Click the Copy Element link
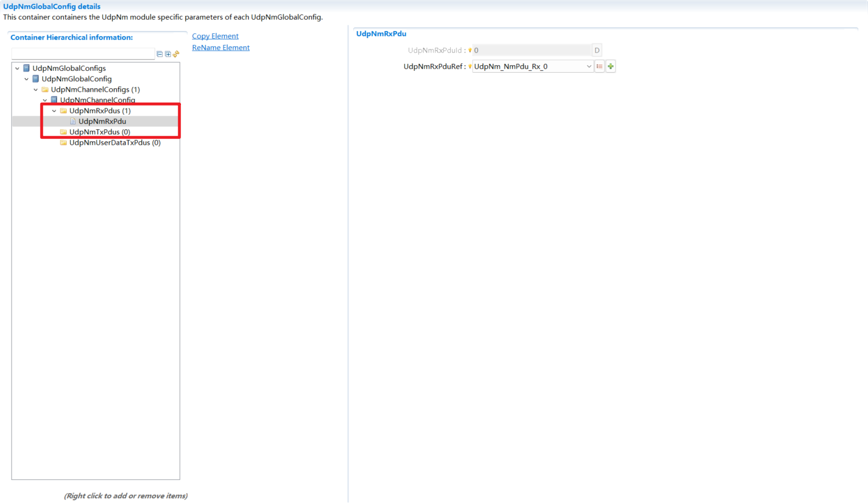Screen dimensions: 868x504 (x=215, y=36)
